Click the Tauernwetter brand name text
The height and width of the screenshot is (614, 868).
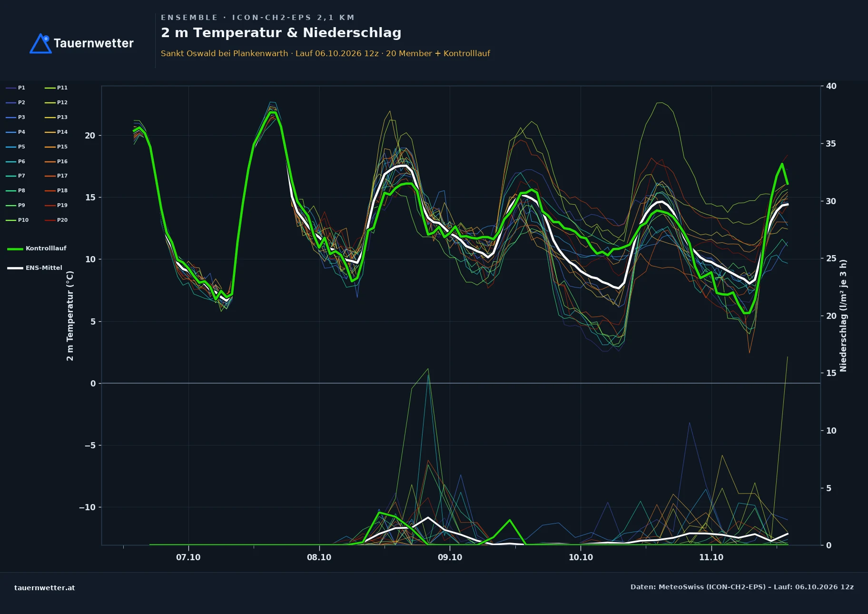point(94,43)
